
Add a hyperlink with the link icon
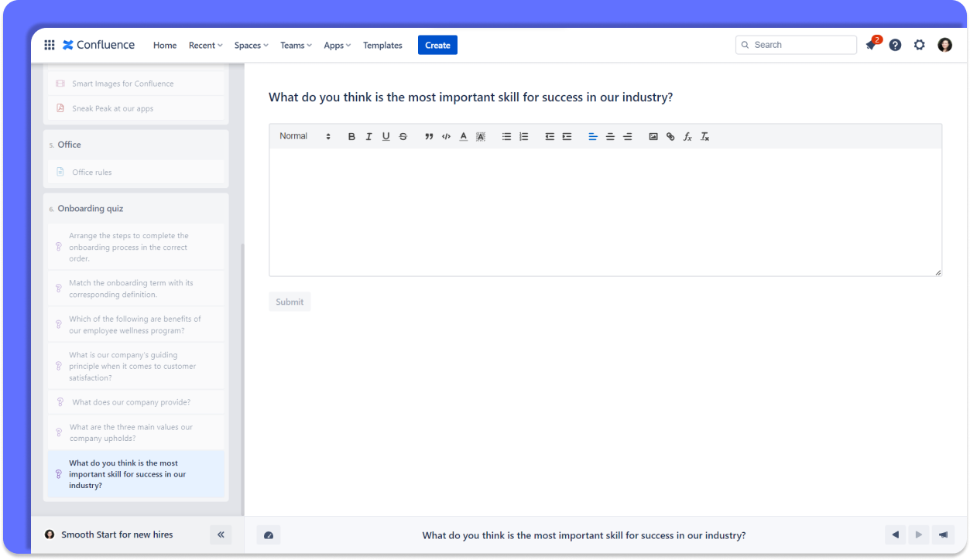pos(670,137)
